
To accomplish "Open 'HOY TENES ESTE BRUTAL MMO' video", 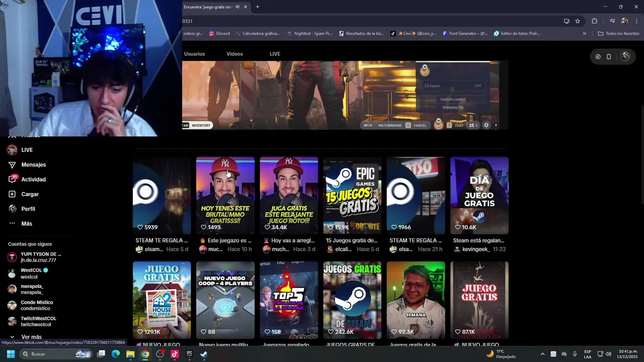I will tap(225, 196).
